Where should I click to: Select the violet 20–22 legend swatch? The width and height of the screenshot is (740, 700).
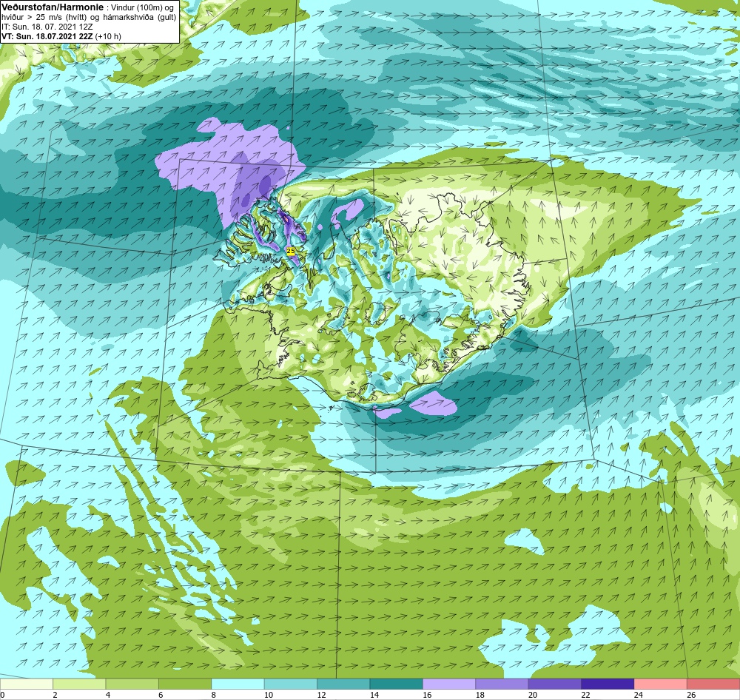pyautogui.click(x=555, y=684)
